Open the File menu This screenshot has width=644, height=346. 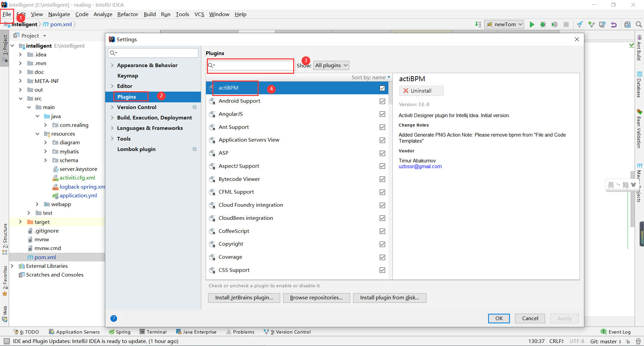7,14
